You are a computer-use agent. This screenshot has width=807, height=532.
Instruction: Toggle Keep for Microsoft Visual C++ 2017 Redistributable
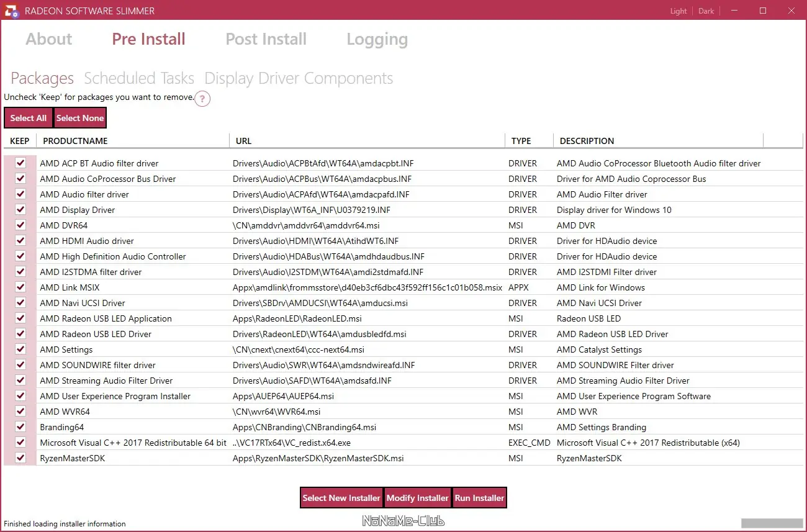(x=20, y=443)
